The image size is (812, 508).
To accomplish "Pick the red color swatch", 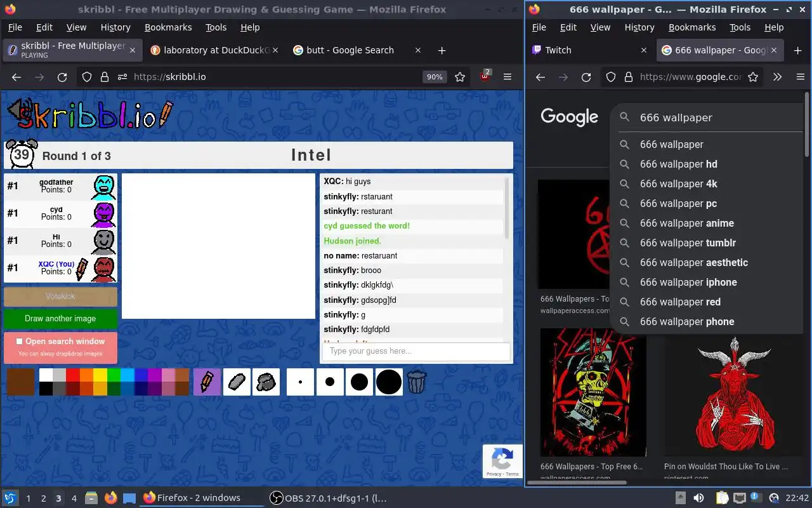I will tap(73, 375).
